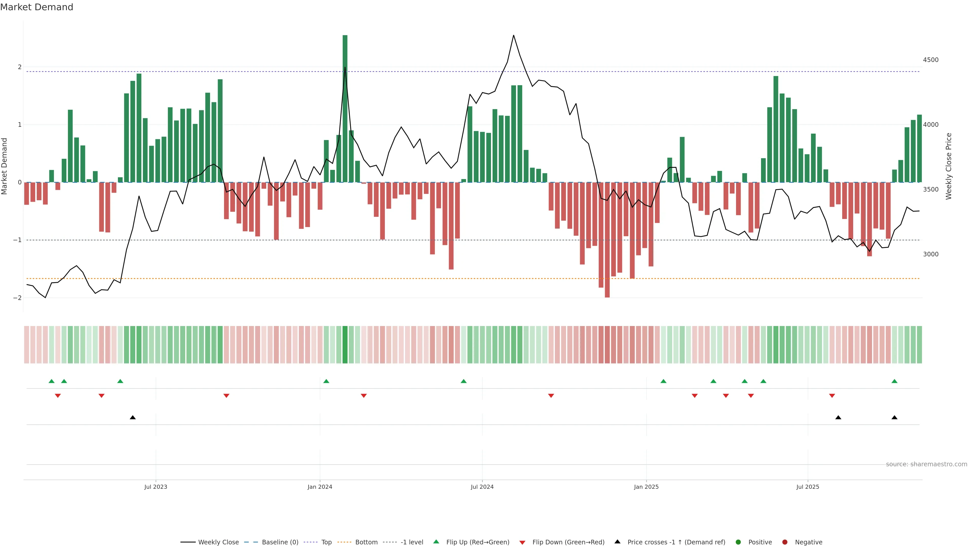Click the black triangle marker just before Jul 2023
This screenshot has height=551, width=980.
[133, 418]
